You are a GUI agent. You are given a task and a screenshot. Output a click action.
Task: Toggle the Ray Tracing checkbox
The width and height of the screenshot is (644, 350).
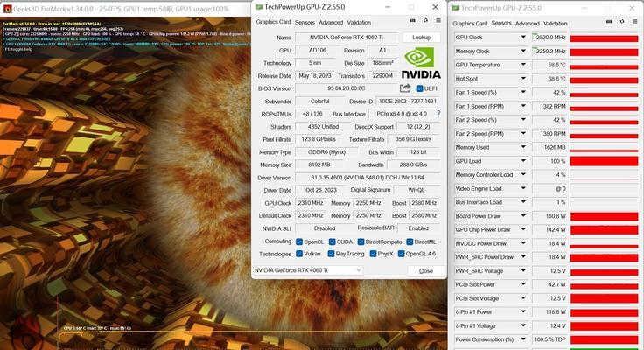331,254
